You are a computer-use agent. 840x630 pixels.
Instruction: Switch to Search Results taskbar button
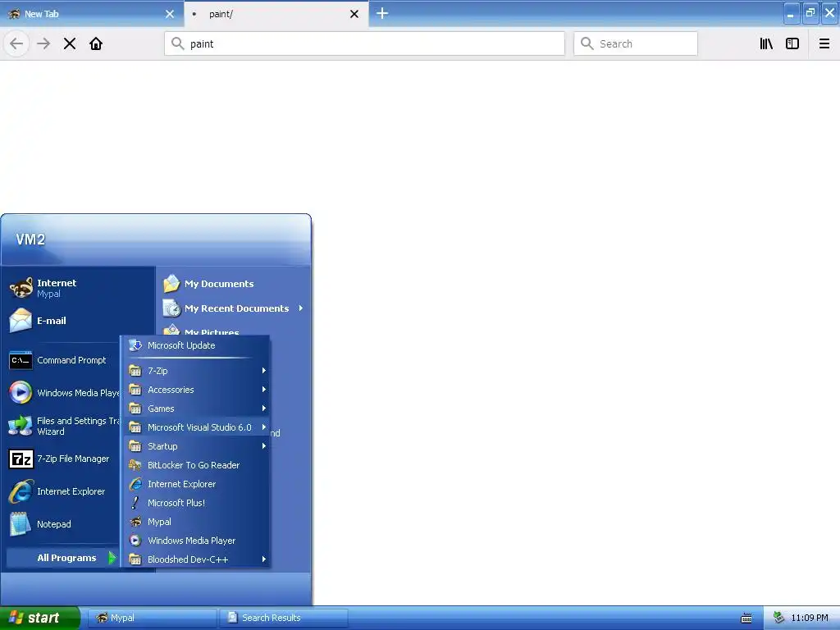(283, 618)
